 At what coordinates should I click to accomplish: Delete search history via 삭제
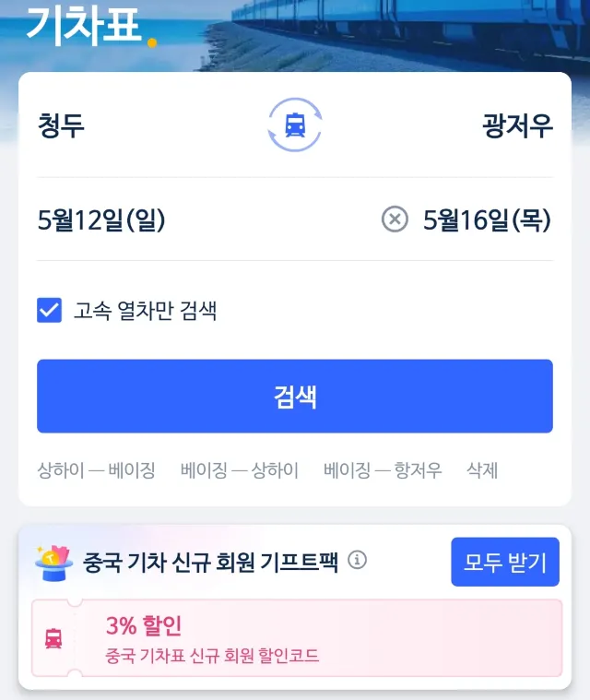point(482,470)
